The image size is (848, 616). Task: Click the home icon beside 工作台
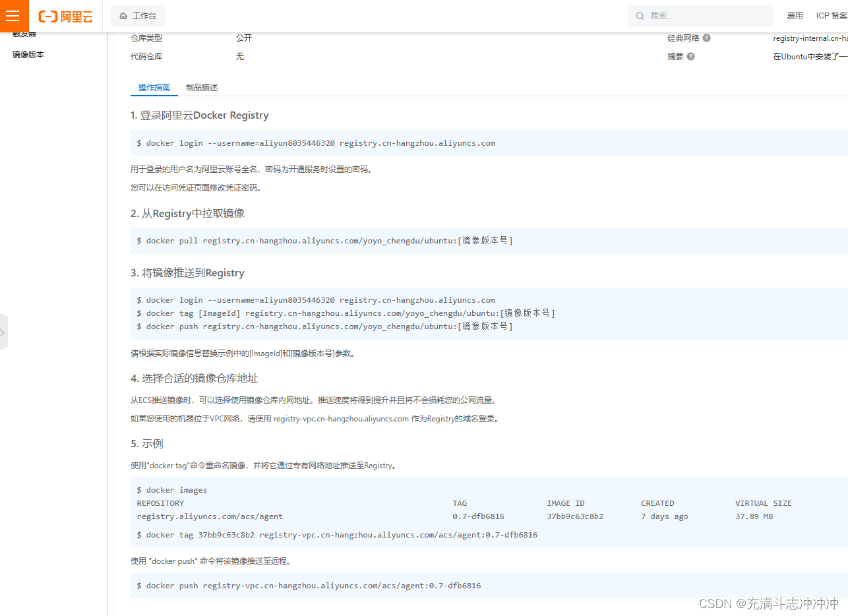pos(123,16)
